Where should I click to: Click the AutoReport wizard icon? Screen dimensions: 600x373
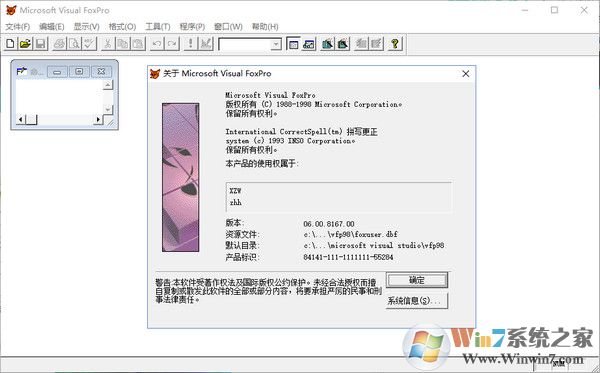376,44
